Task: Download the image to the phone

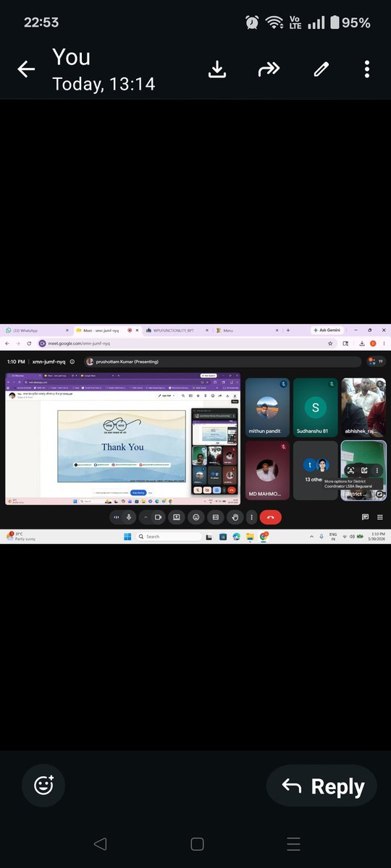Action: pos(216,69)
